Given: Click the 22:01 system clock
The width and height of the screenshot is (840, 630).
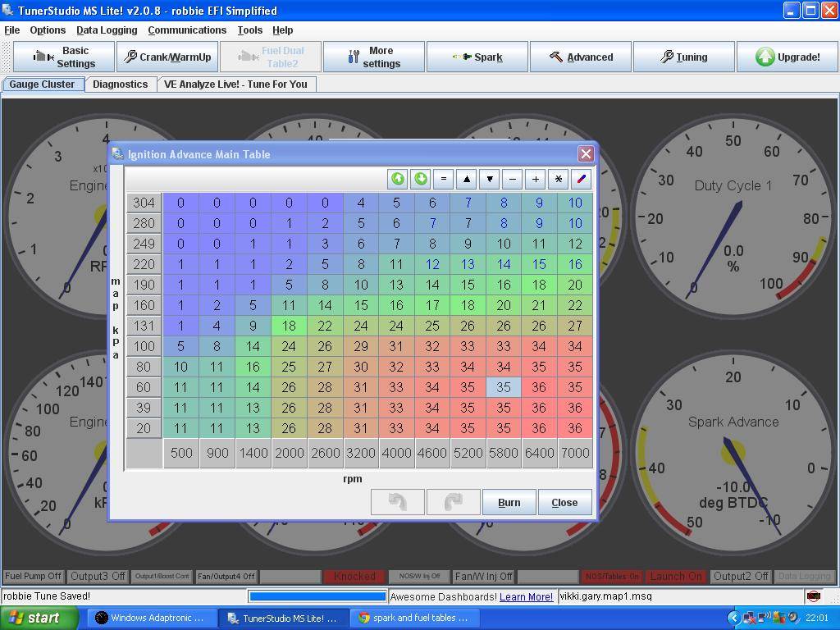Looking at the screenshot, I should pyautogui.click(x=817, y=618).
